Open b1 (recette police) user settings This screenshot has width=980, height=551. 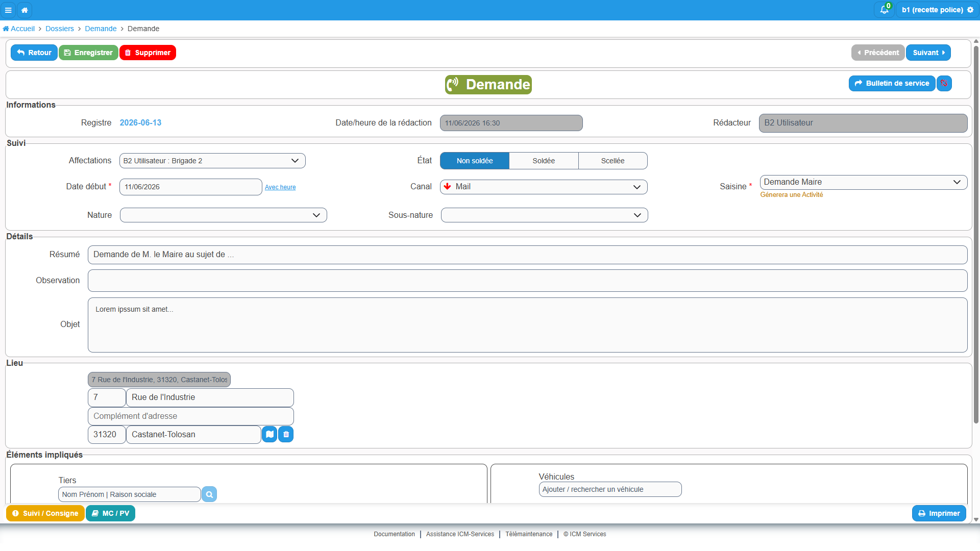point(937,10)
